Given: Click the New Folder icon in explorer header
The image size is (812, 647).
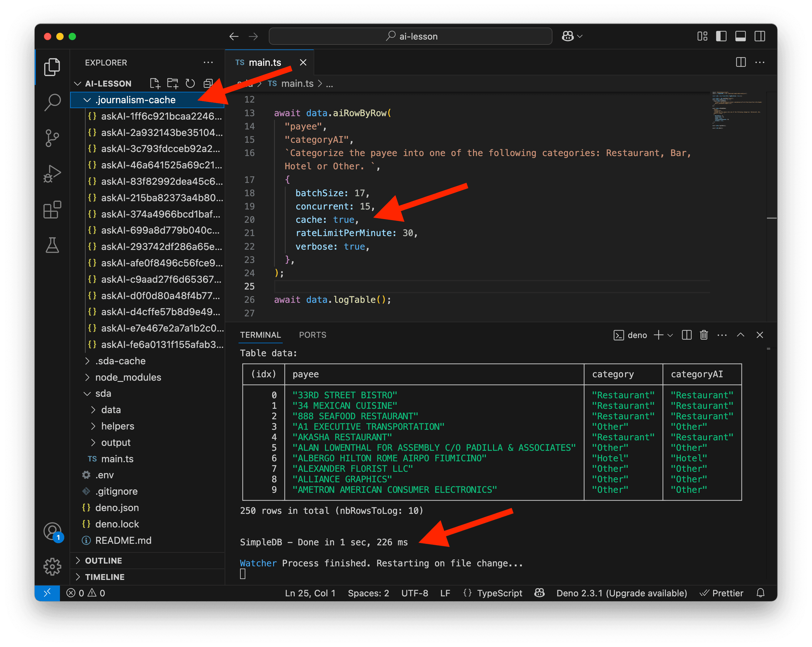Looking at the screenshot, I should click(x=172, y=83).
